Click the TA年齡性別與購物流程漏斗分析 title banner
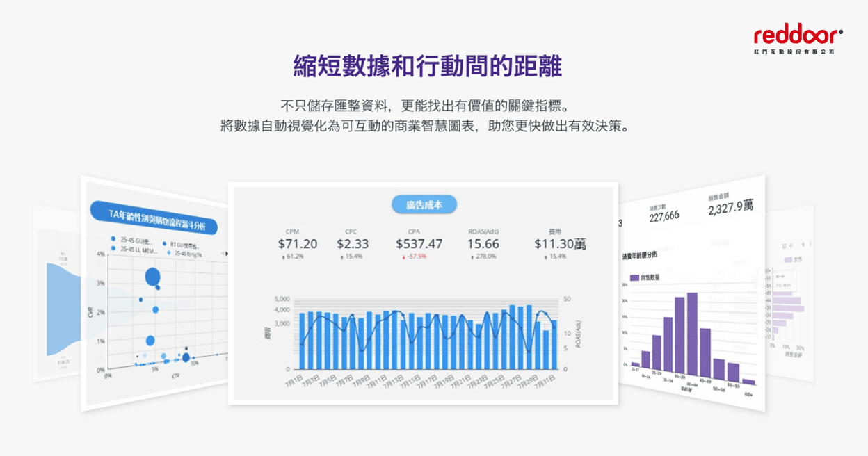 click(154, 221)
